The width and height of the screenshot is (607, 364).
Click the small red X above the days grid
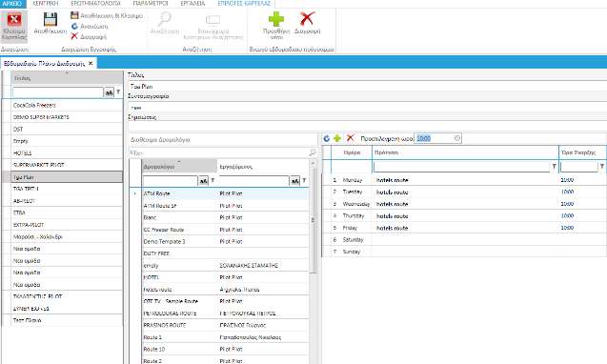coord(351,138)
